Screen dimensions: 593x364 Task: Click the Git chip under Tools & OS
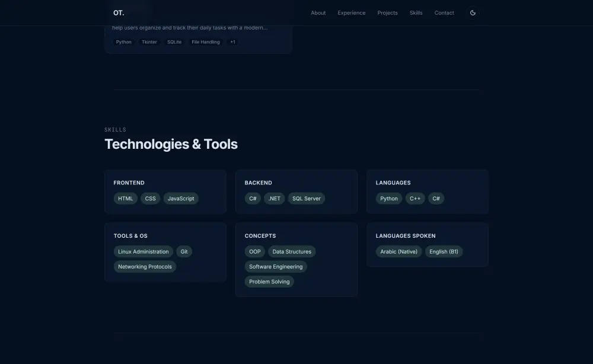coord(184,251)
